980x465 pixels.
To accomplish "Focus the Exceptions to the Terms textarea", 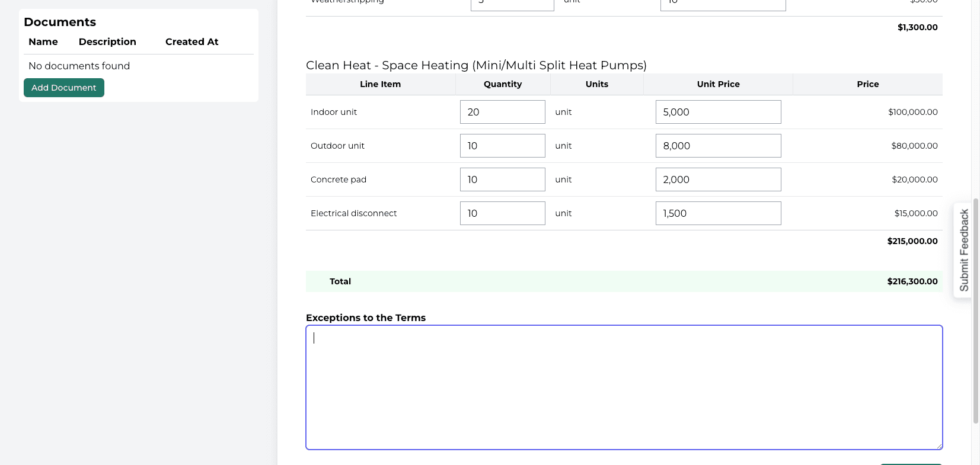I will point(624,387).
